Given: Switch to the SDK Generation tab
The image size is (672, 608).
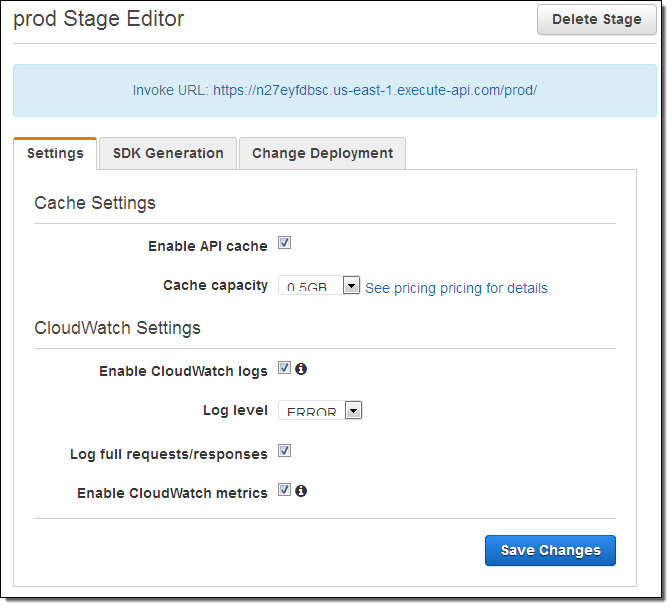Looking at the screenshot, I should 168,153.
